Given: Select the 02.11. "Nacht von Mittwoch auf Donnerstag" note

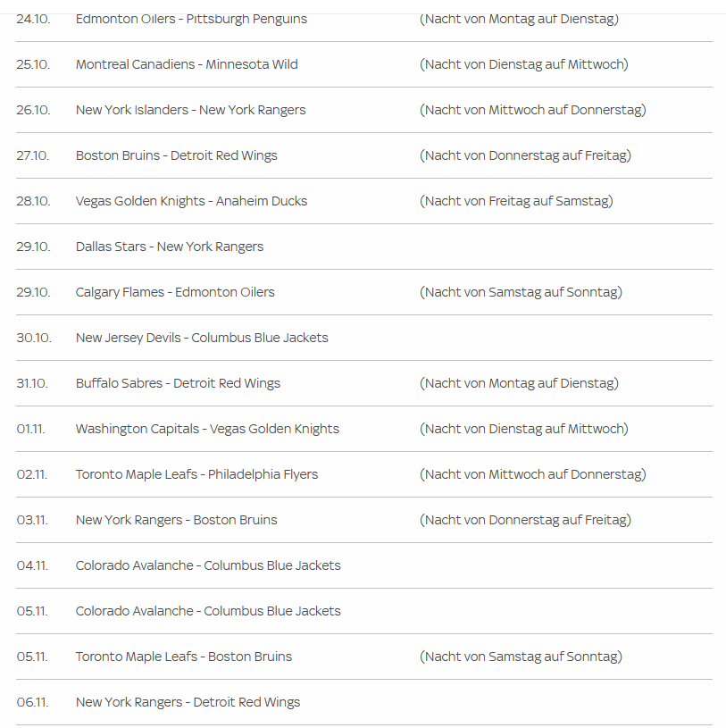Looking at the screenshot, I should [533, 474].
